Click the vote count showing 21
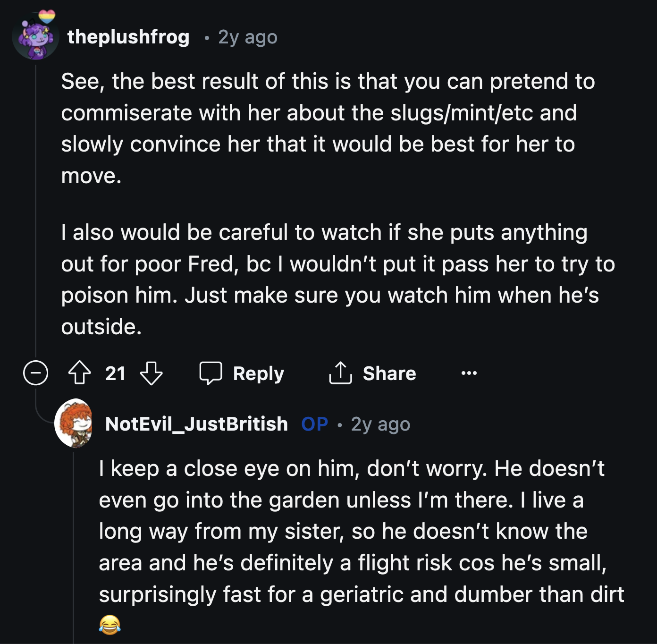 pyautogui.click(x=116, y=373)
